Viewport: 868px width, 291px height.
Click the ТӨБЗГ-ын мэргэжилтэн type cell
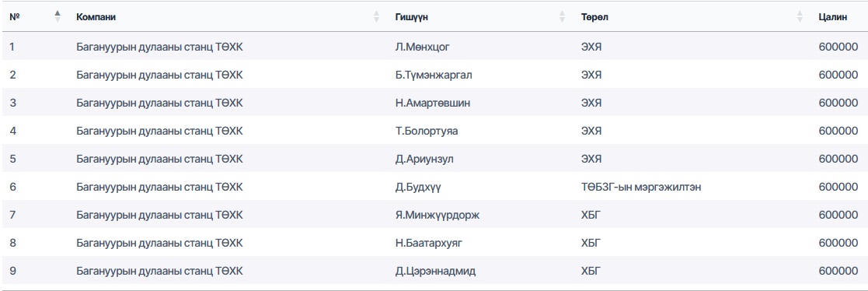tap(641, 188)
